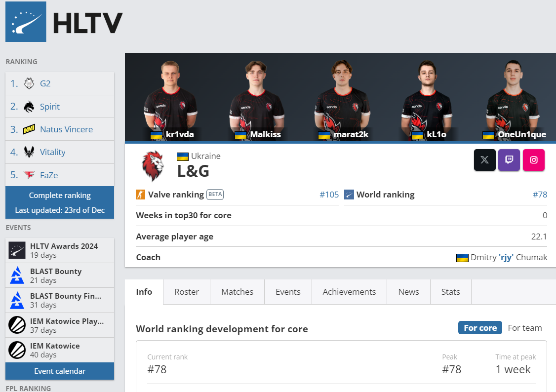Click the BLAST Bounty event icon
556x392 pixels.
tap(17, 275)
